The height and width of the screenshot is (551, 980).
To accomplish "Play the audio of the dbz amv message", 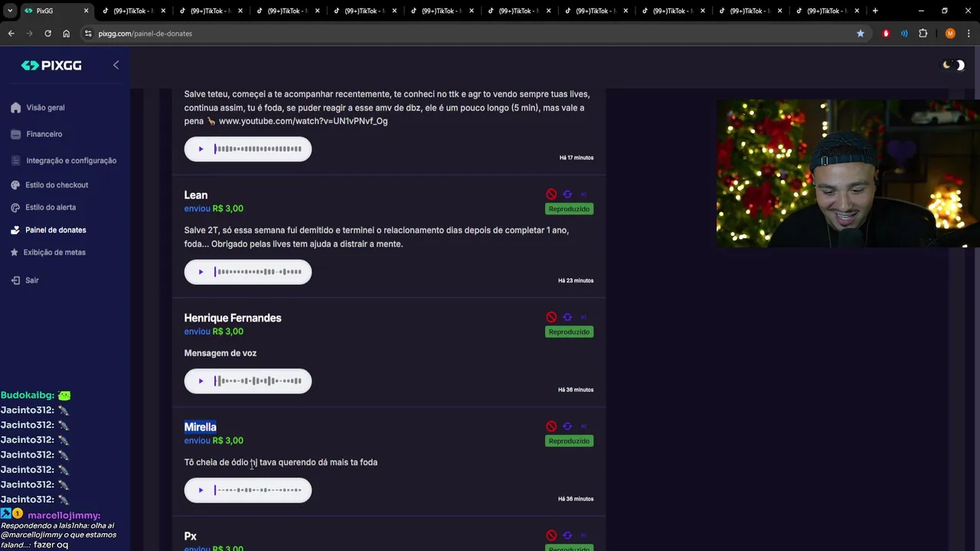I will point(201,149).
